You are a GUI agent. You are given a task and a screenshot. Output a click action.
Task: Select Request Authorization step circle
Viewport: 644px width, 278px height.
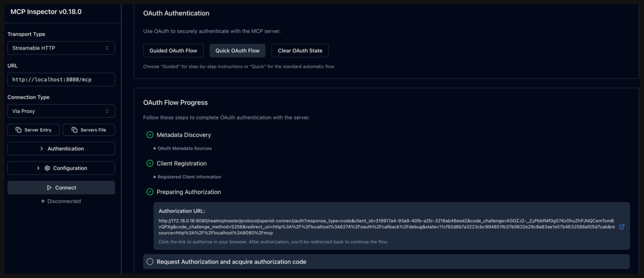(x=150, y=261)
